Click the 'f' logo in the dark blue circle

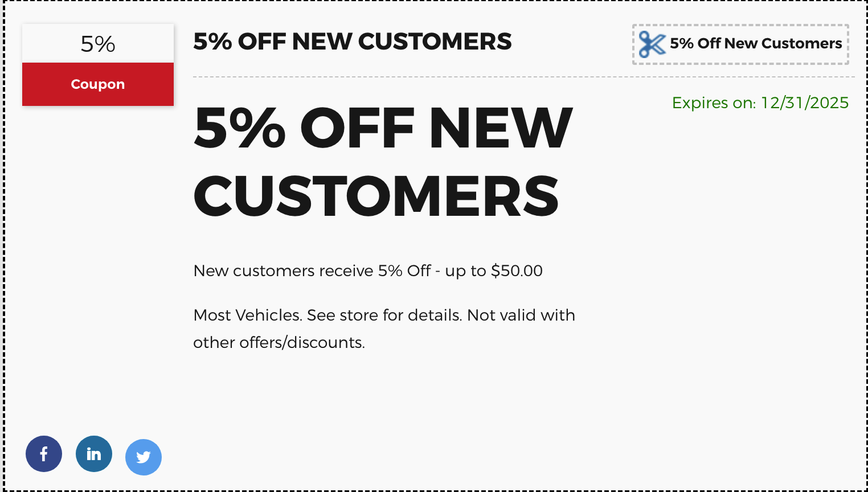pos(44,454)
